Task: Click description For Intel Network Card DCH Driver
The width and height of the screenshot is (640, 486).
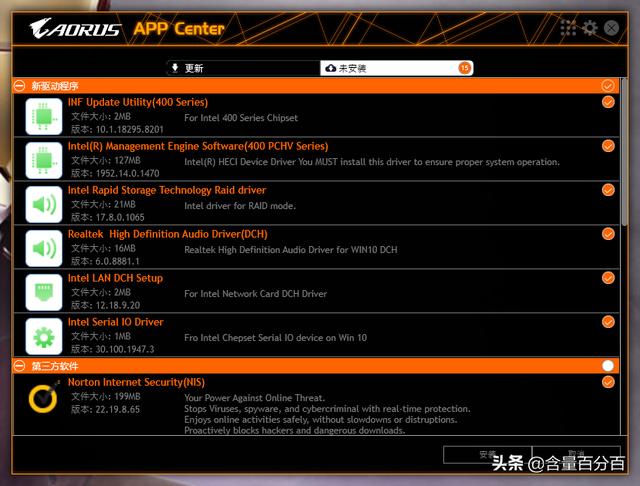Action: click(256, 294)
